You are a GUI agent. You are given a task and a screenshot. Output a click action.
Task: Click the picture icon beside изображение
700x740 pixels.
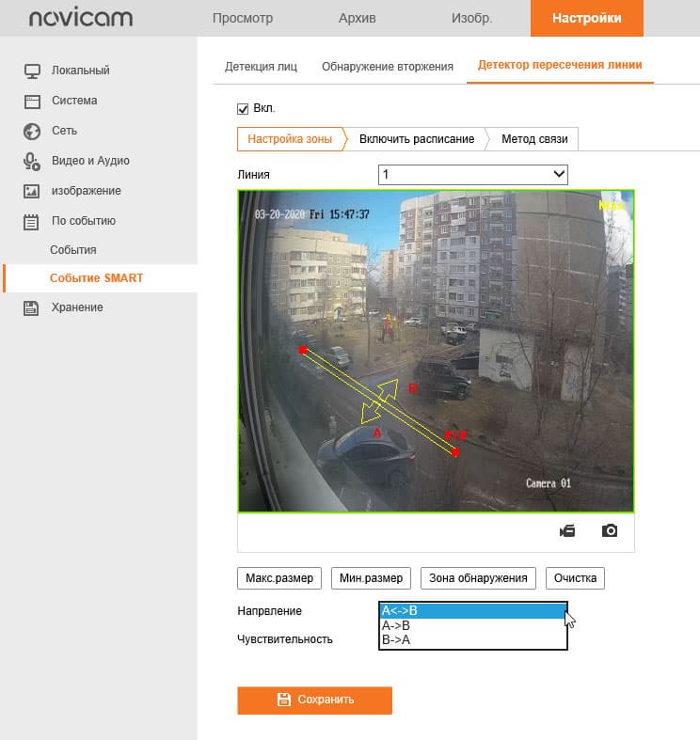32,191
